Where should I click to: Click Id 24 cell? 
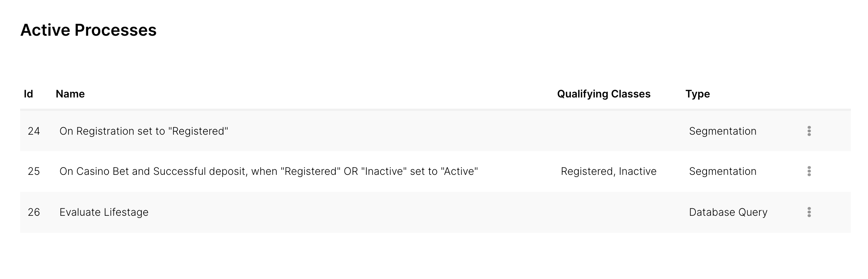(x=34, y=131)
